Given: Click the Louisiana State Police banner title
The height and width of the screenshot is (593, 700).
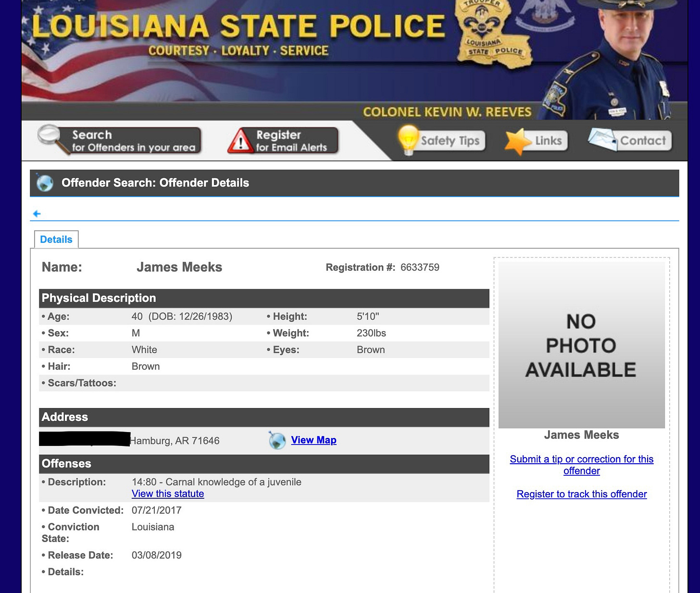Looking at the screenshot, I should tap(238, 25).
